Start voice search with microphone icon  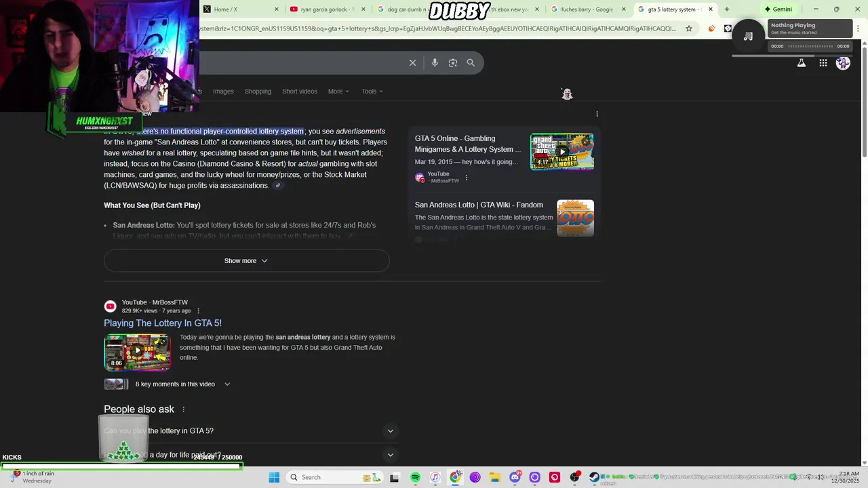[x=435, y=62]
